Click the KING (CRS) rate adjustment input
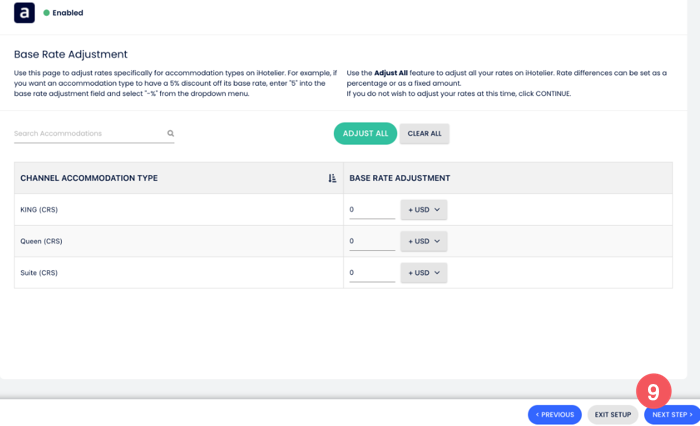This screenshot has width=700, height=426. coord(371,210)
